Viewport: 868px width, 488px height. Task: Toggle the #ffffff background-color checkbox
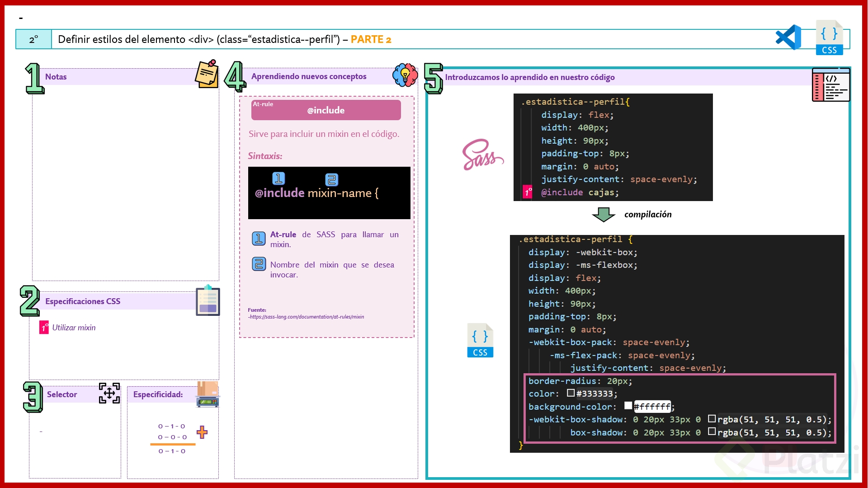[628, 406]
